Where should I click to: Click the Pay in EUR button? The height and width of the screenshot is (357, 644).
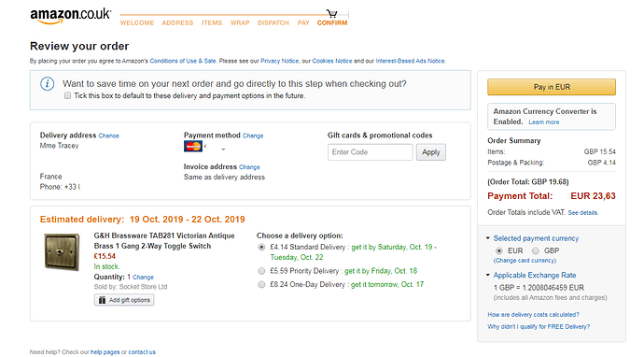tap(552, 87)
